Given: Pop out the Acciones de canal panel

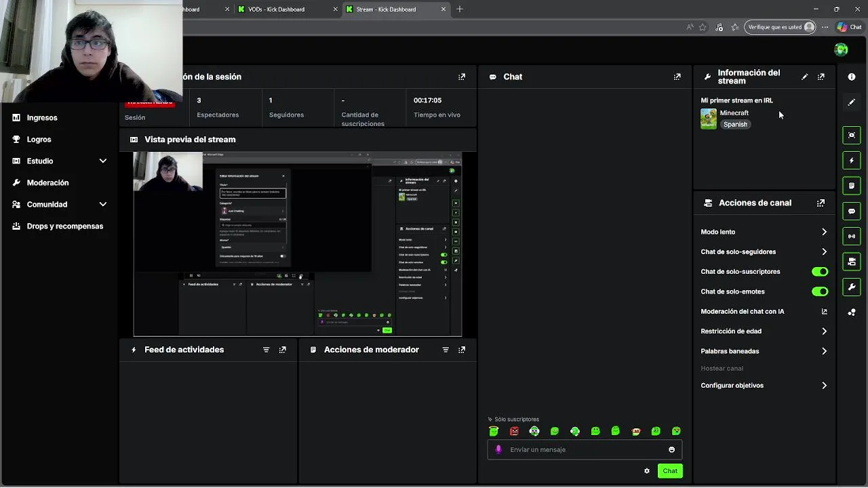Looking at the screenshot, I should [x=821, y=203].
